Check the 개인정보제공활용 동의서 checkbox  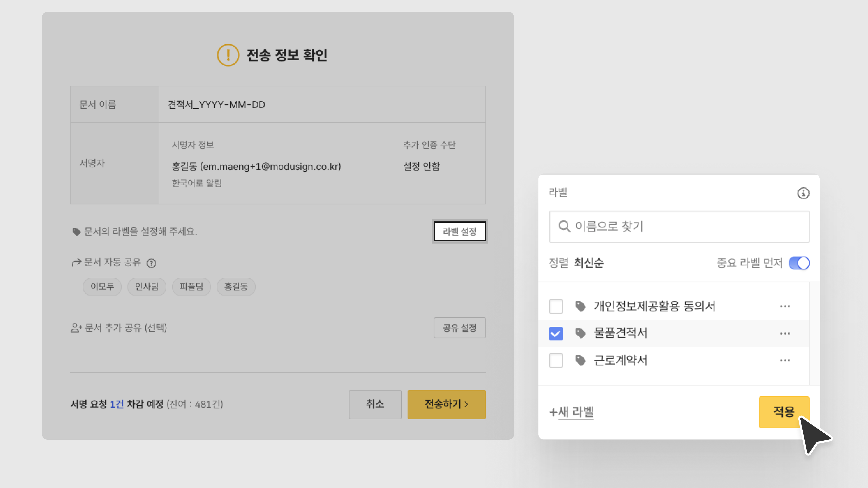point(556,307)
